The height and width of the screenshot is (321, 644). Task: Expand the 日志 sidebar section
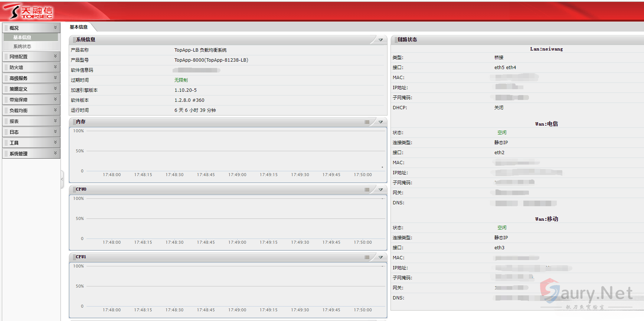pyautogui.click(x=31, y=132)
